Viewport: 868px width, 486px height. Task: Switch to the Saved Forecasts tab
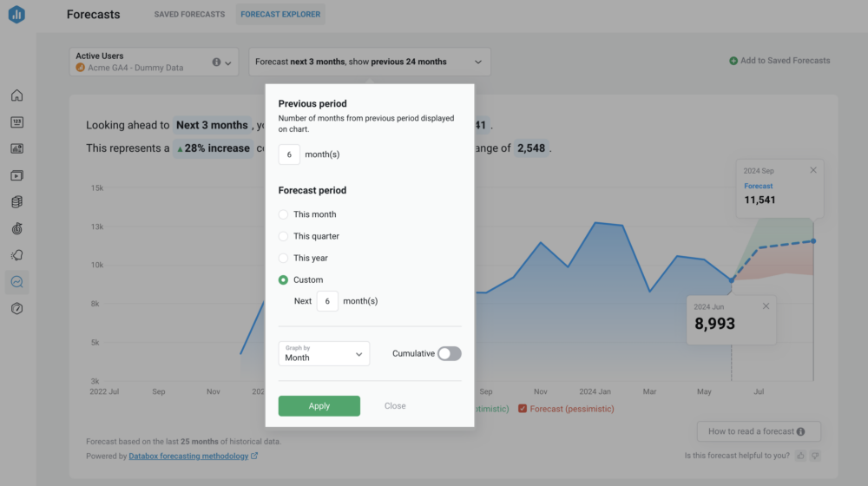tap(189, 15)
